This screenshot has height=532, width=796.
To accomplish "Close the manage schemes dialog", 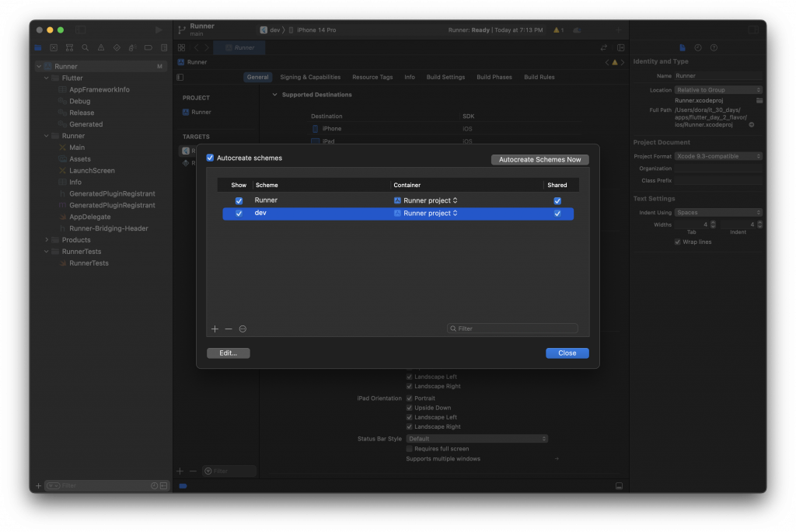I will click(x=567, y=353).
